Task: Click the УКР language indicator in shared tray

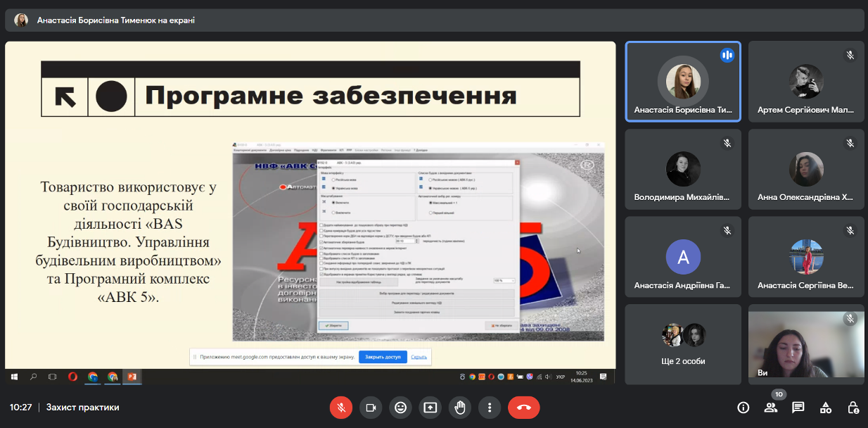Action: [x=561, y=377]
